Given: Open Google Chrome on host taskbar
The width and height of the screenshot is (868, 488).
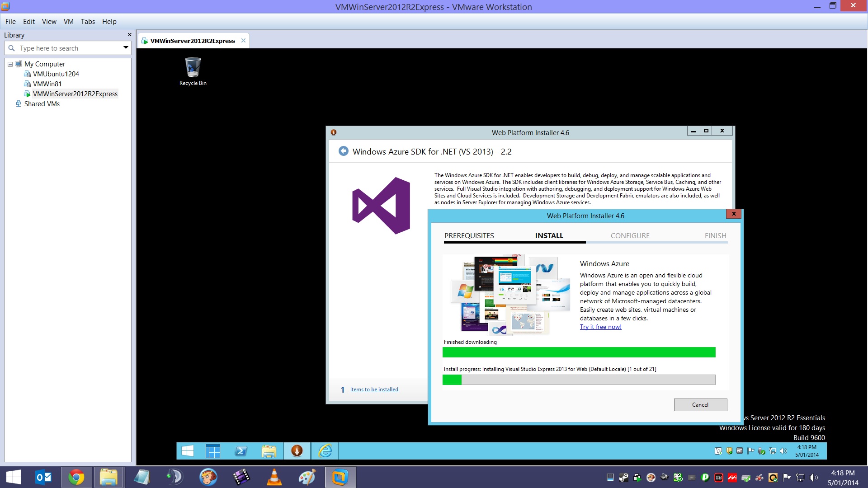Looking at the screenshot, I should 76,477.
